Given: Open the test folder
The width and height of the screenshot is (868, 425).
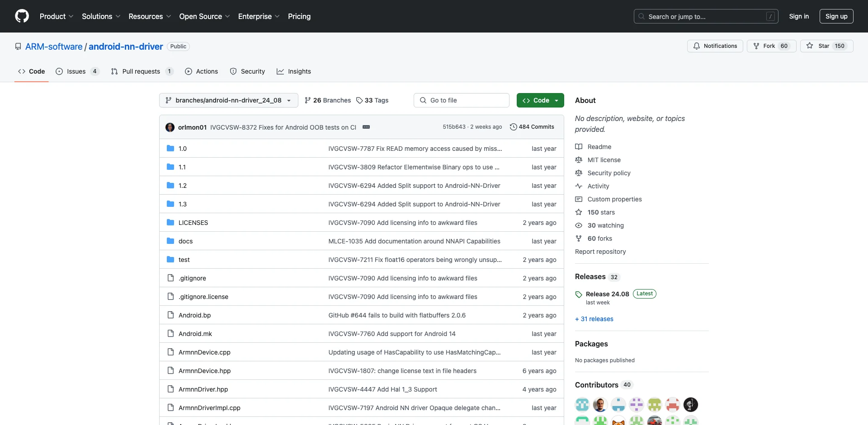Looking at the screenshot, I should 184,260.
